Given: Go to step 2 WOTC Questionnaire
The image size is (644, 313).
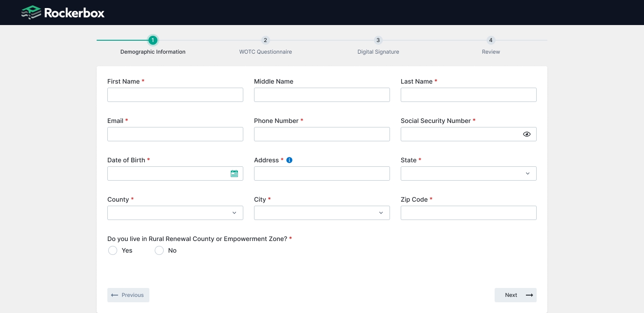Looking at the screenshot, I should point(266,41).
